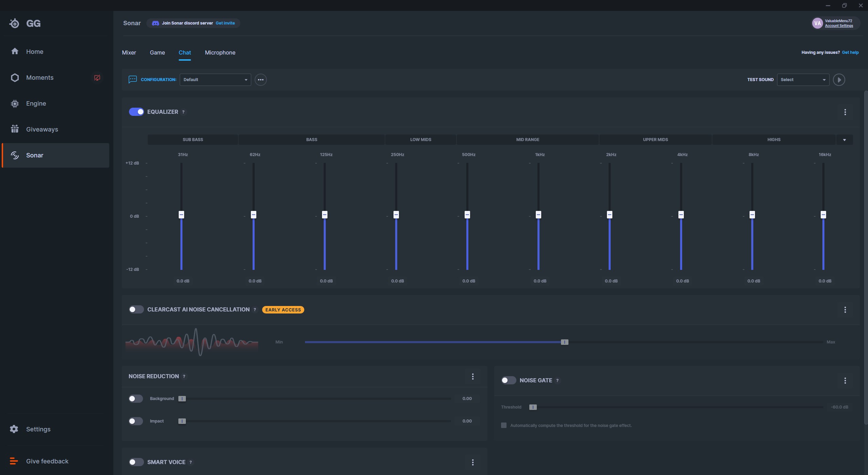Image resolution: width=868 pixels, height=475 pixels.
Task: Click the Smart Voice help question mark
Action: coord(191,462)
